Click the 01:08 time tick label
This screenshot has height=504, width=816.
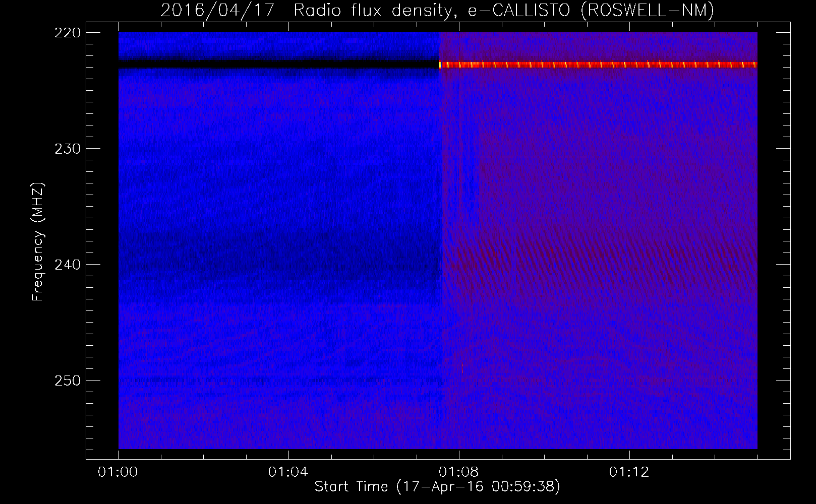pyautogui.click(x=459, y=472)
